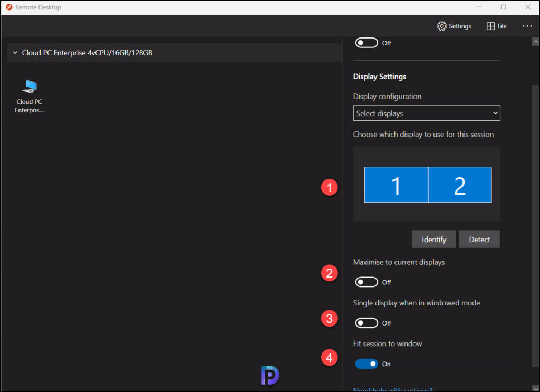Turn off Fit session to window
This screenshot has height=392, width=540.
coord(367,364)
